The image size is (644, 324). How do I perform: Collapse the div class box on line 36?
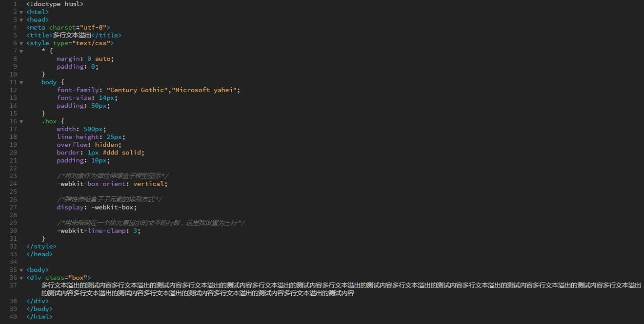[x=21, y=278]
